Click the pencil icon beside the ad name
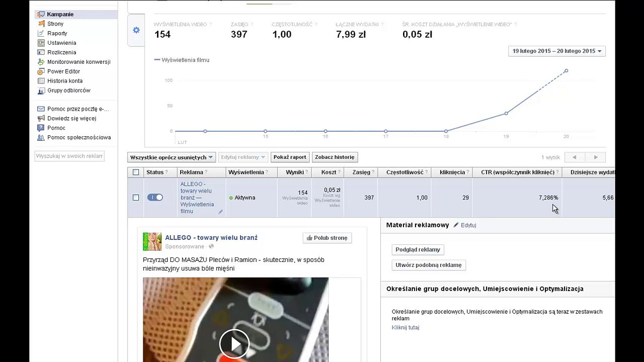 pyautogui.click(x=220, y=212)
